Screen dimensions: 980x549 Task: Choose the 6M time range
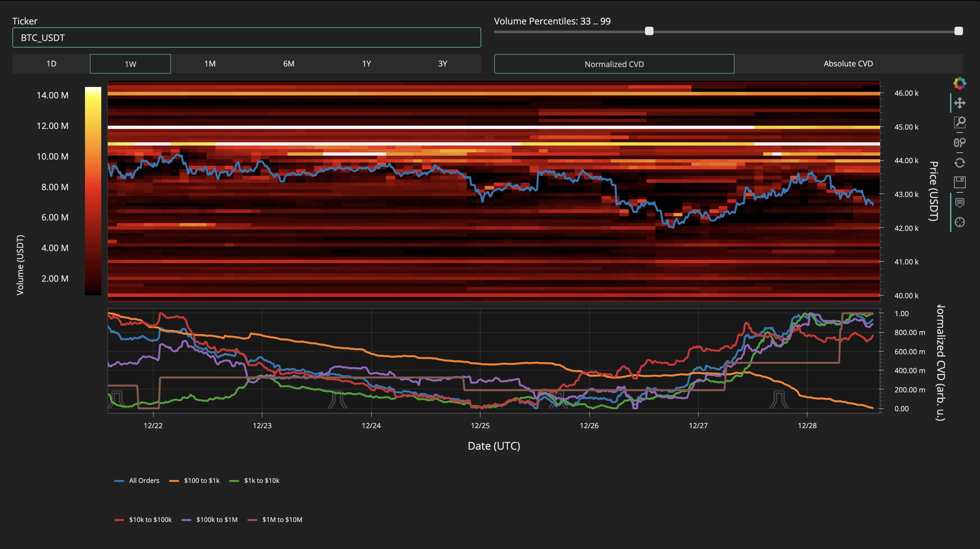tap(288, 63)
